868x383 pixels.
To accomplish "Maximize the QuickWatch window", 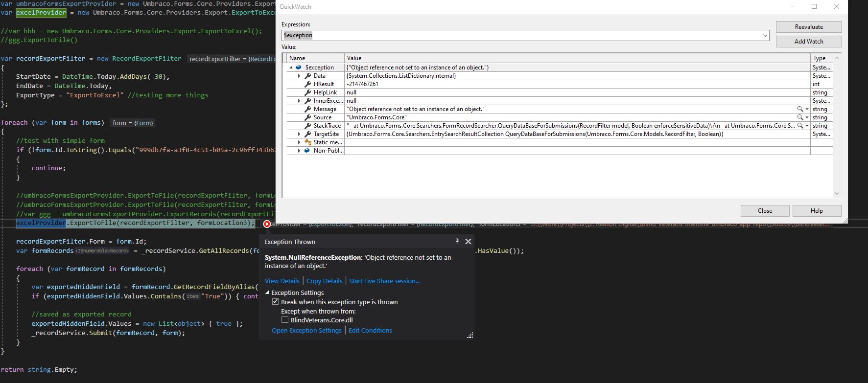I will [814, 6].
